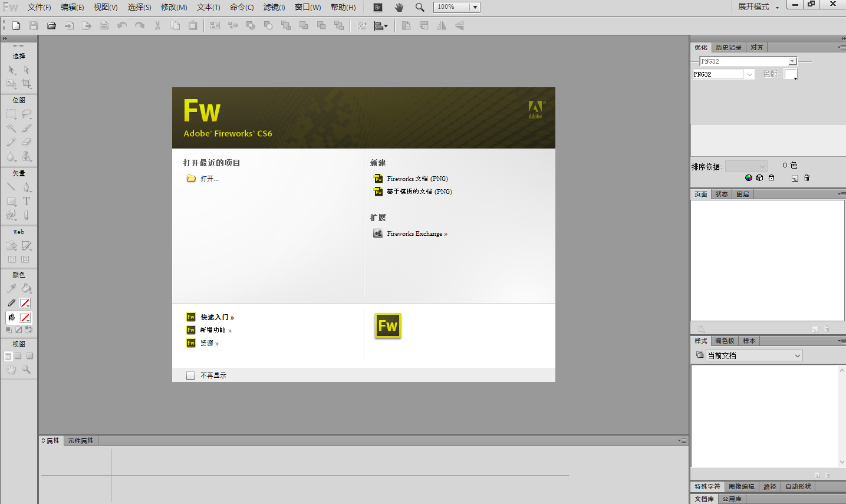Open the 展开模式 workspace switcher
The width and height of the screenshot is (846, 504).
758,7
